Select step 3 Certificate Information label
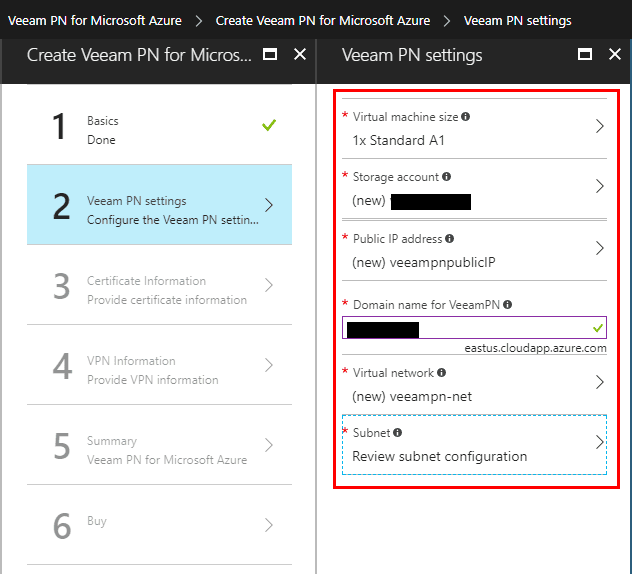 point(146,281)
